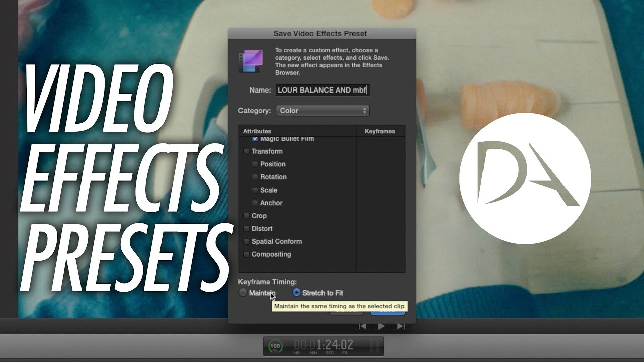Enable the Transform attribute checkbox
The height and width of the screenshot is (362, 644).
247,151
